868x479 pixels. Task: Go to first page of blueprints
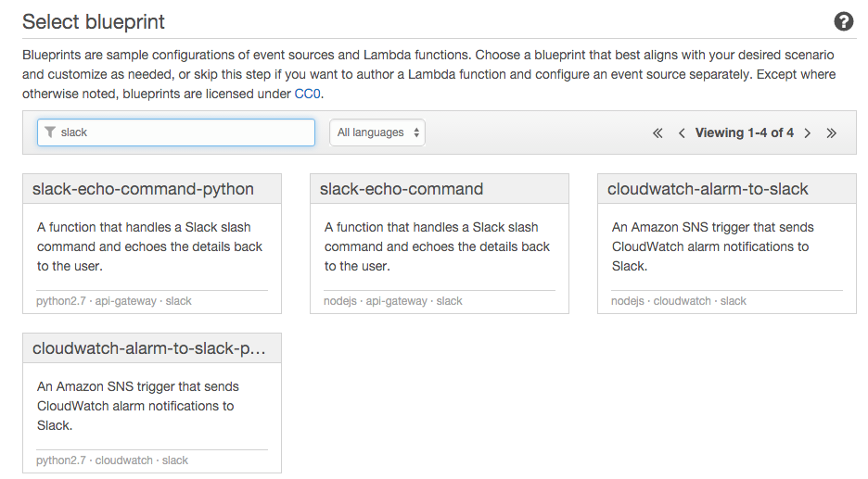(657, 133)
